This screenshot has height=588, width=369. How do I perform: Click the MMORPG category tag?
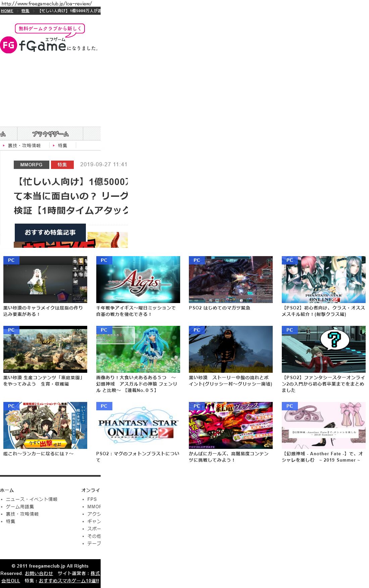32,165
